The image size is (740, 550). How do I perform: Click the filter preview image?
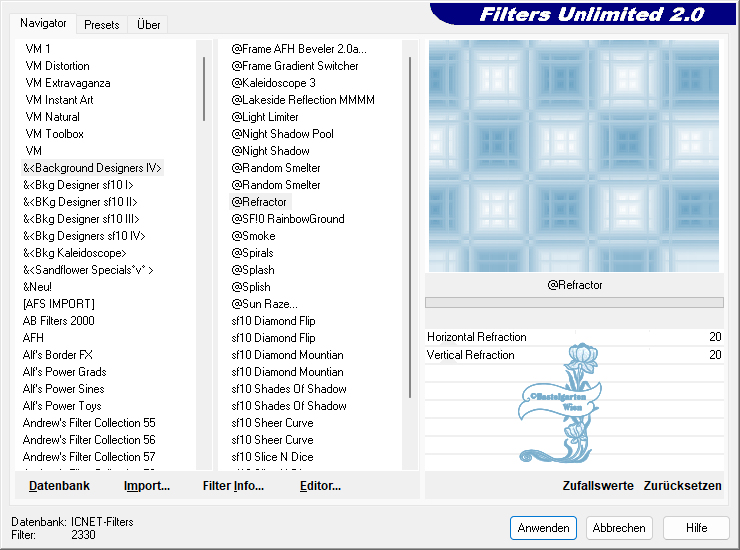574,155
